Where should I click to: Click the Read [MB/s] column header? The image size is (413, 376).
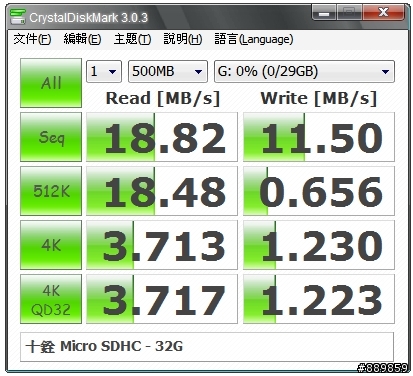point(163,98)
